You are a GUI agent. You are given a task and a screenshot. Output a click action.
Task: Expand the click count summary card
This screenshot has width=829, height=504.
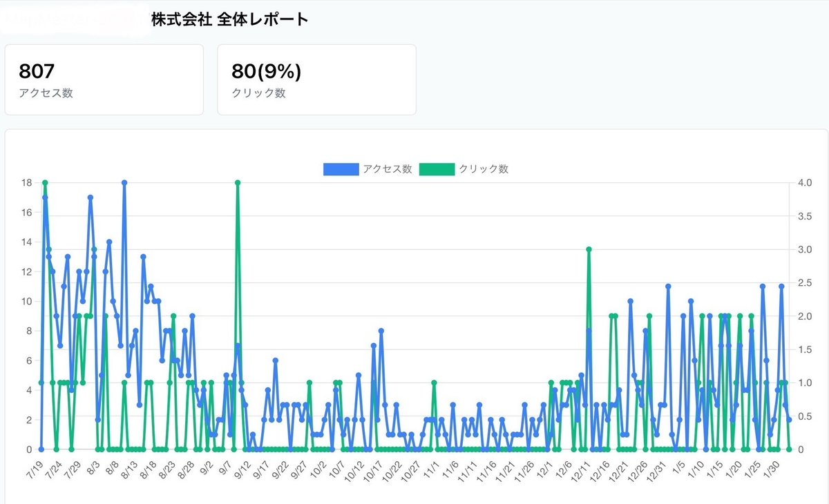(316, 79)
